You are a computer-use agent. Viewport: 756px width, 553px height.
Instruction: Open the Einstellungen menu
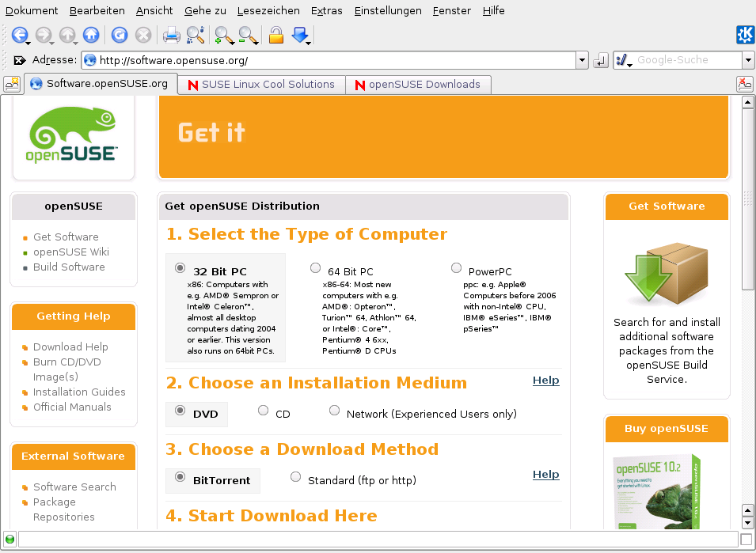(x=388, y=10)
